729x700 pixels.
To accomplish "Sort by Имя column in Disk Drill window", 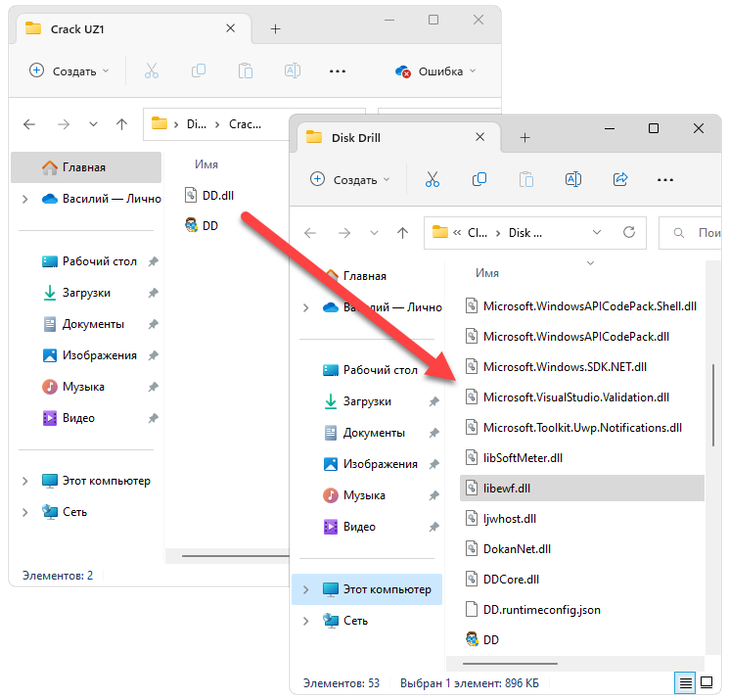I will (487, 273).
